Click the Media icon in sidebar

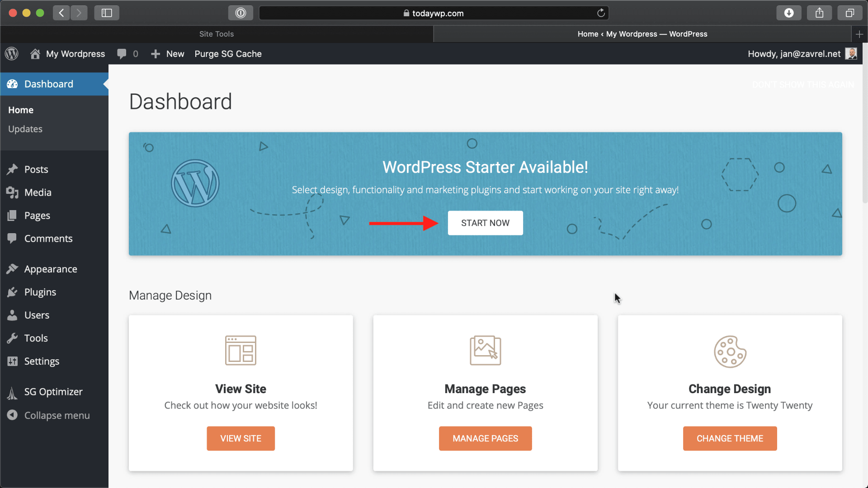tap(12, 192)
